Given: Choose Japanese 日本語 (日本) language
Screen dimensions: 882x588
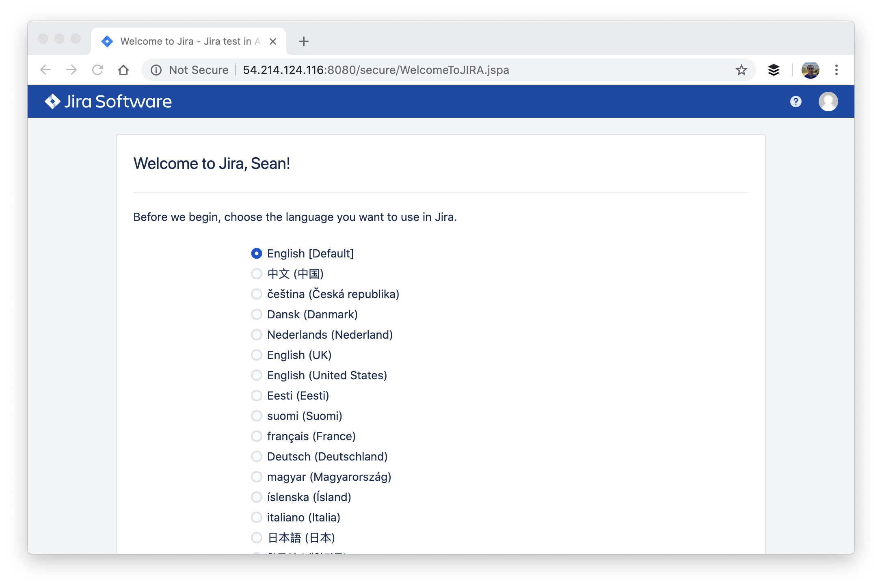Looking at the screenshot, I should (x=256, y=538).
